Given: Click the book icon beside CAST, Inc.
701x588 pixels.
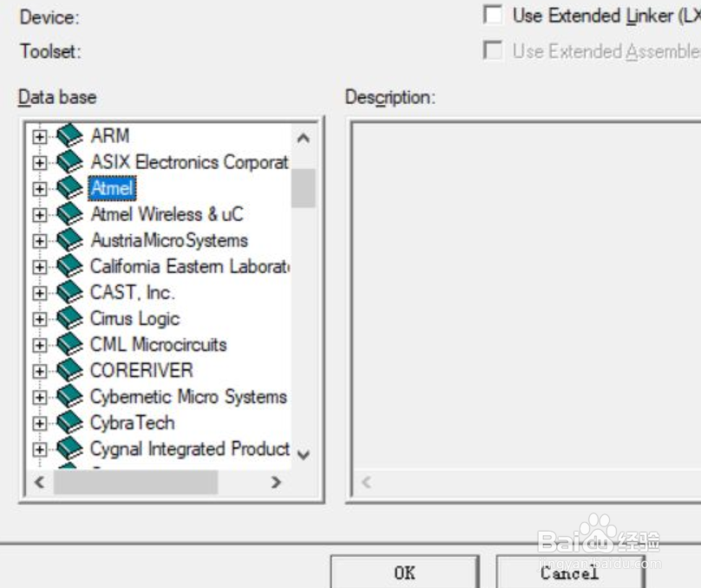Looking at the screenshot, I should [x=69, y=292].
